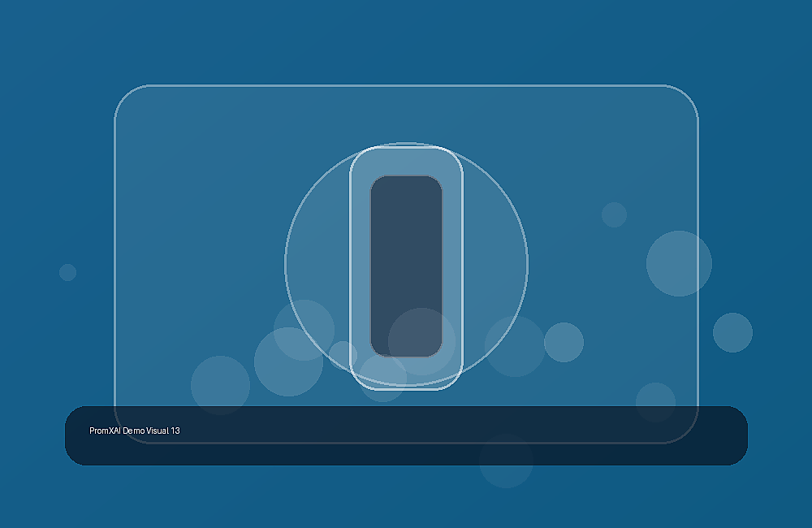Click the PromXAI Demo Visual 13 caption
Viewport: 812px width, 528px height.
135,431
